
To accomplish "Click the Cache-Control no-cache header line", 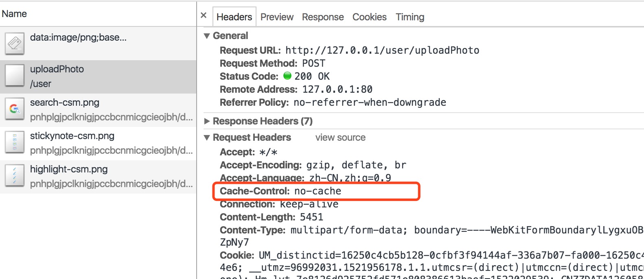I will [x=280, y=191].
